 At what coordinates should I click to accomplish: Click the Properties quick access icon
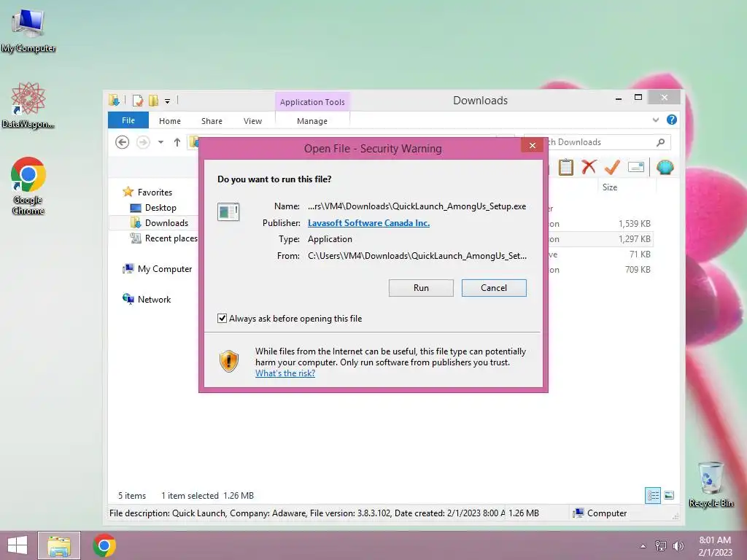[138, 101]
